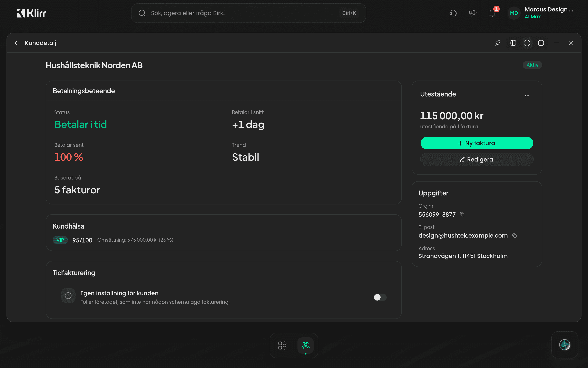Image resolution: width=588 pixels, height=368 pixels.
Task: Open the notifications bell
Action: tap(492, 13)
